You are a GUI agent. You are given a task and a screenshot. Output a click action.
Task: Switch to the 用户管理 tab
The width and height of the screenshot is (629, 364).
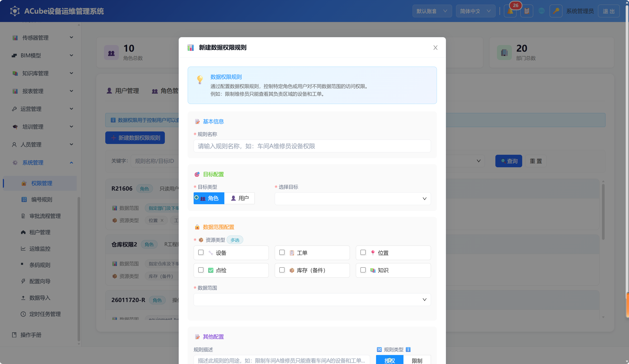point(123,91)
